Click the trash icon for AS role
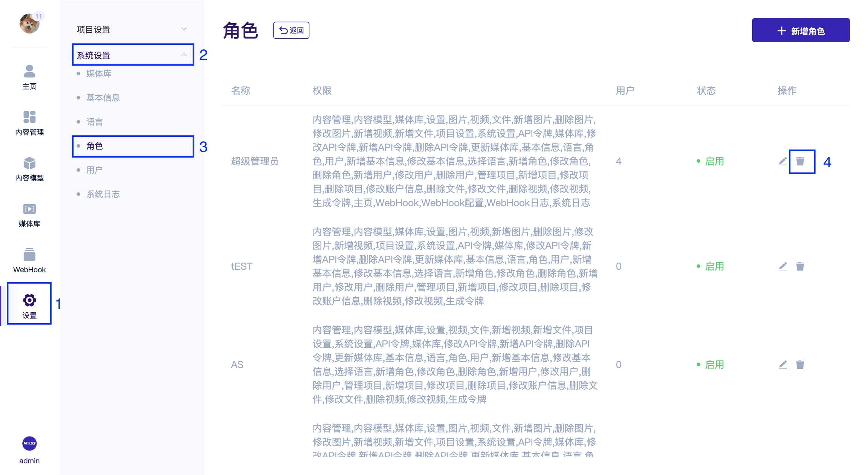868x475 pixels. [x=800, y=365]
